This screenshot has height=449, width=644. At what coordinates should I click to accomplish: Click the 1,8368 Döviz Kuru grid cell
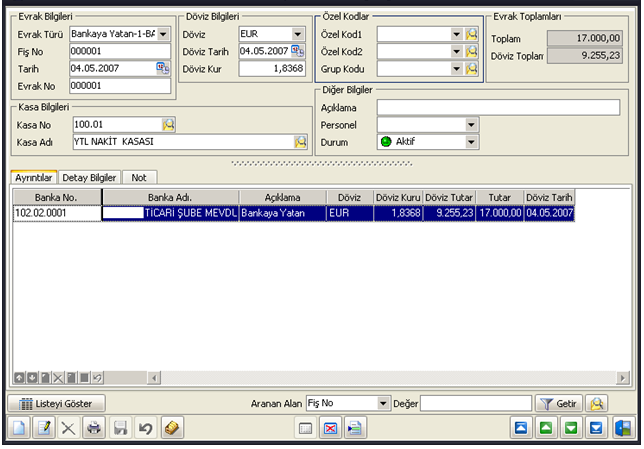(x=398, y=213)
